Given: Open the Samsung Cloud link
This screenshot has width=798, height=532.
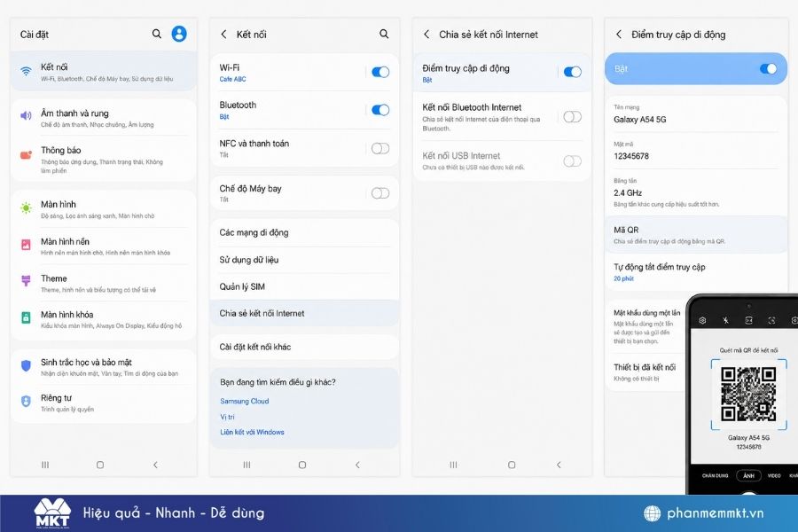Looking at the screenshot, I should 245,401.
